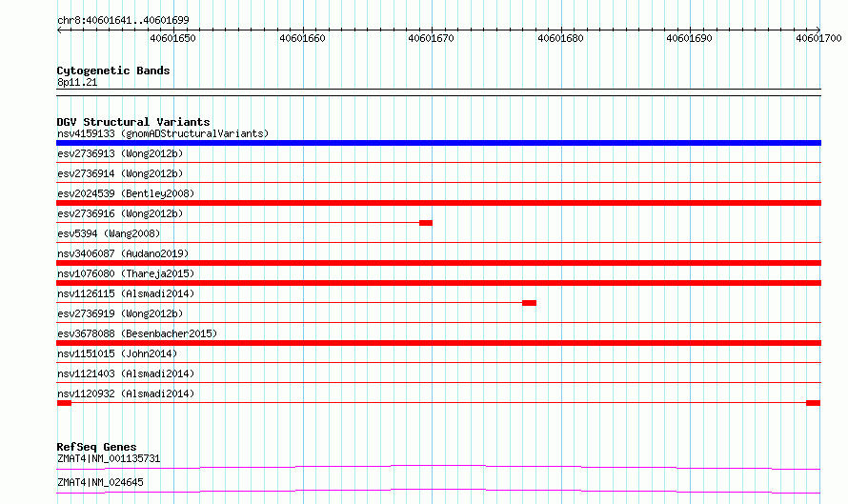The width and height of the screenshot is (848, 504).
Task: Open esv2736914 (Wong2012b) variant
Action: pyautogui.click(x=120, y=173)
